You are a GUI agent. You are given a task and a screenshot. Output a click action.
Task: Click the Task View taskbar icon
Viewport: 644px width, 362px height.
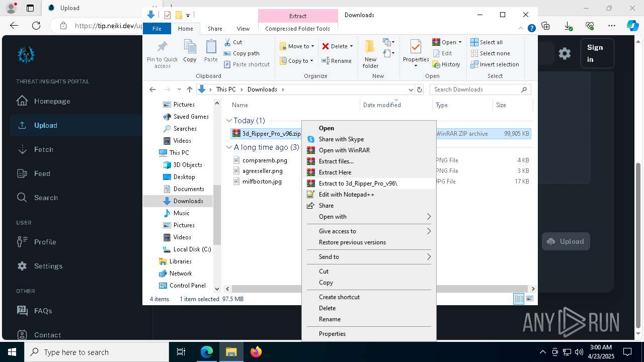[x=181, y=352]
